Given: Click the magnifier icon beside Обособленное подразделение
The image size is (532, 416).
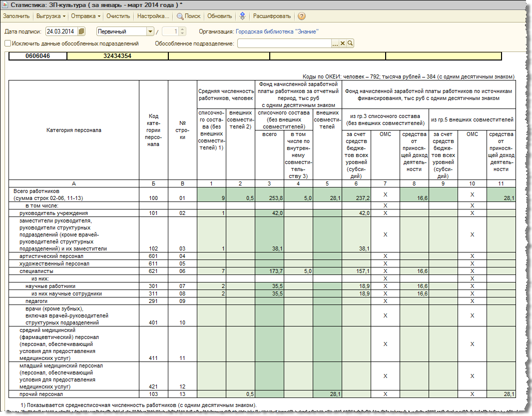Looking at the screenshot, I should 350,43.
